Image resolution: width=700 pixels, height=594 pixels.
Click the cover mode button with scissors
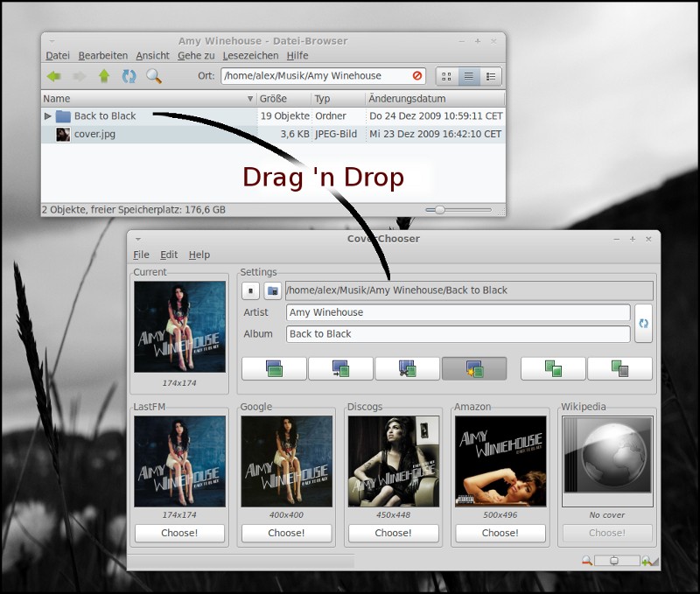coord(407,368)
